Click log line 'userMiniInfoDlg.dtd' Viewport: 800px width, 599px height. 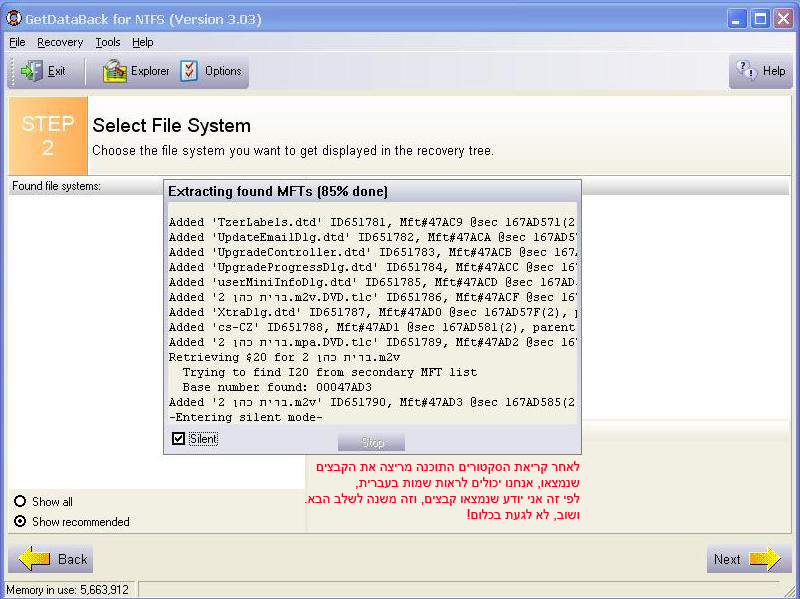point(372,282)
